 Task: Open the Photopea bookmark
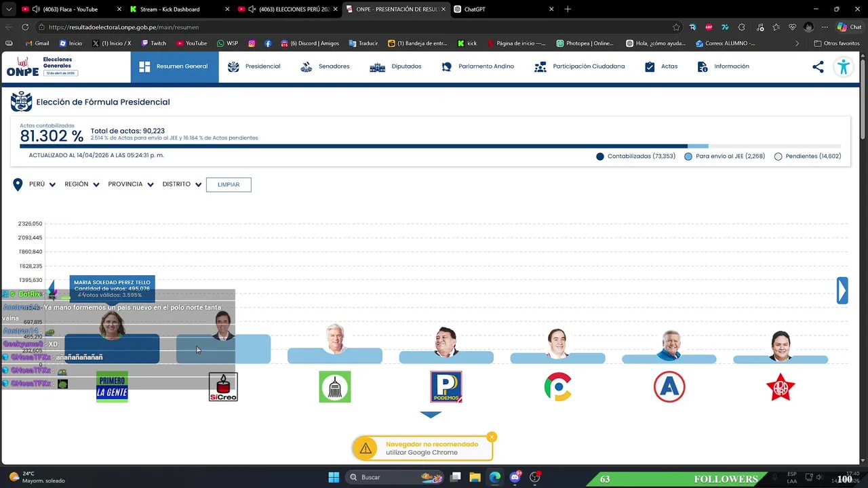point(585,43)
